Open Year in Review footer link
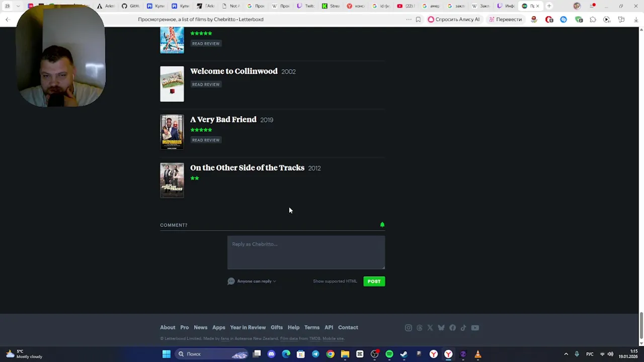The width and height of the screenshot is (644, 362). coord(248,327)
